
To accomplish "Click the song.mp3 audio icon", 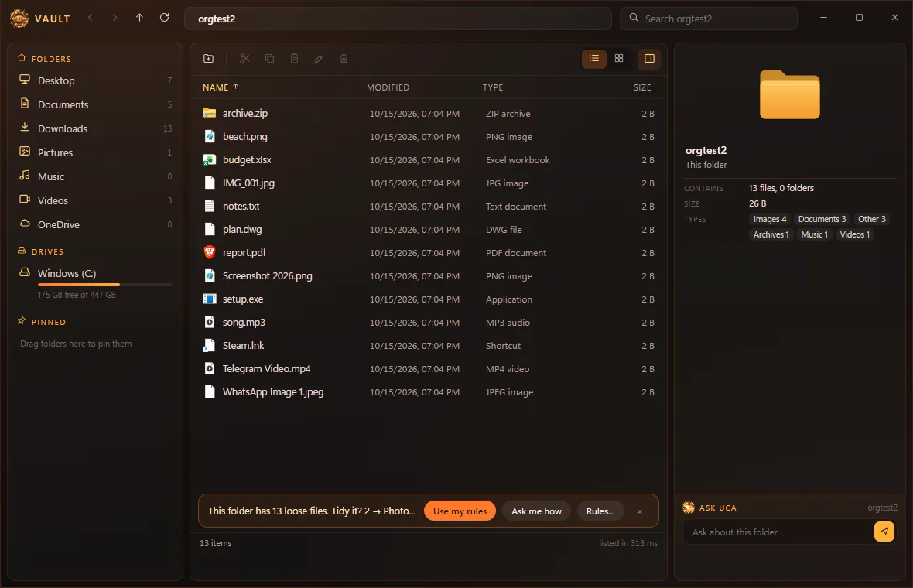I will coord(210,322).
